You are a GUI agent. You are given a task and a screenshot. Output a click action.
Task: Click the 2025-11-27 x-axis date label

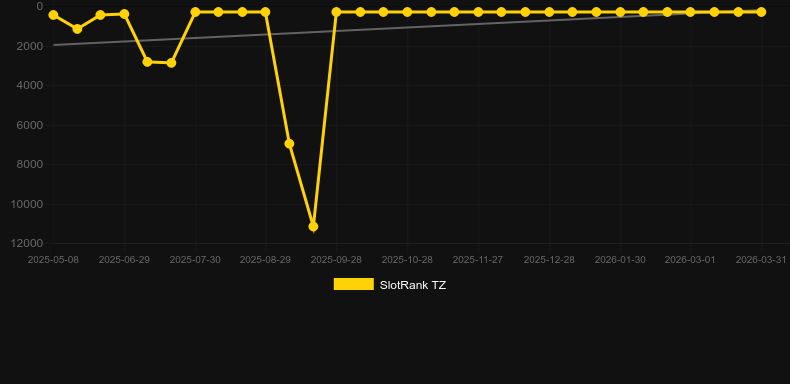pyautogui.click(x=478, y=260)
